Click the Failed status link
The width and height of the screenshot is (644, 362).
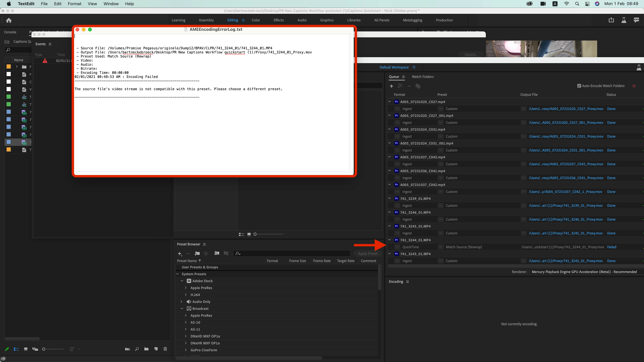coord(611,247)
